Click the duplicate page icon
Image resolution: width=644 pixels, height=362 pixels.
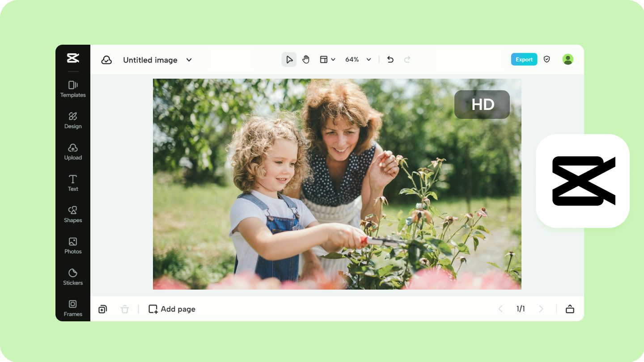coord(102,309)
